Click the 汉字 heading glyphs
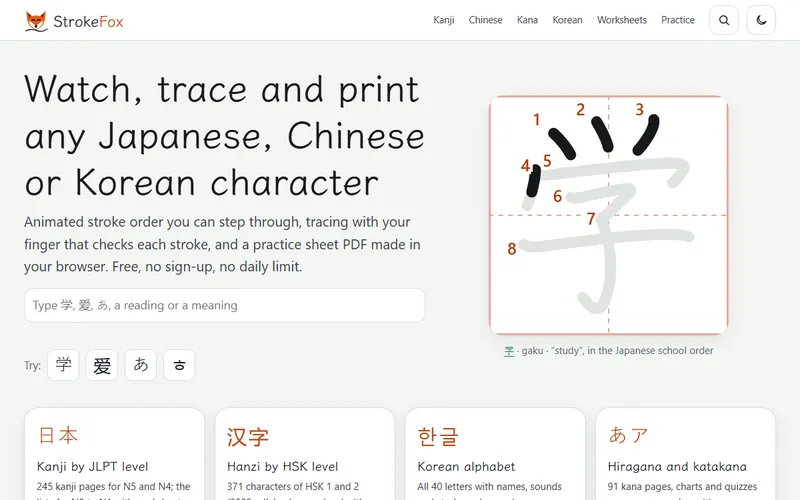Viewport: 800px width, 500px height. point(248,437)
